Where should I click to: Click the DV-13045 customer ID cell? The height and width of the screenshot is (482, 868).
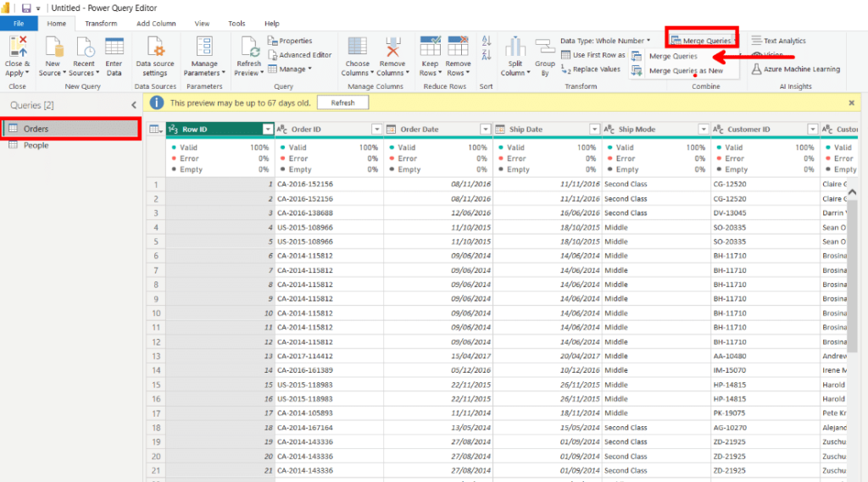tap(765, 213)
